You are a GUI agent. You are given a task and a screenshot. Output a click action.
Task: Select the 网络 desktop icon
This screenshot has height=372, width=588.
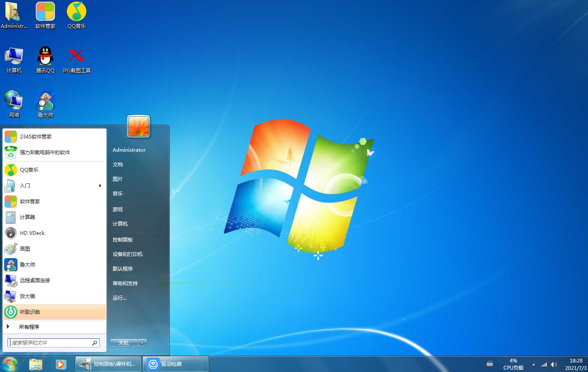[14, 104]
